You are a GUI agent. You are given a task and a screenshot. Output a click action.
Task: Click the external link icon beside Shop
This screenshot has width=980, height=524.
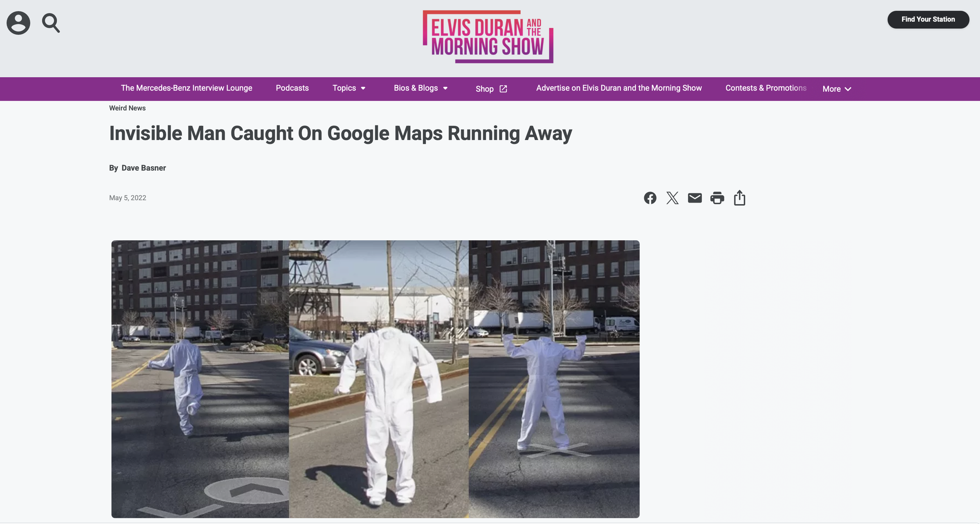coord(503,89)
